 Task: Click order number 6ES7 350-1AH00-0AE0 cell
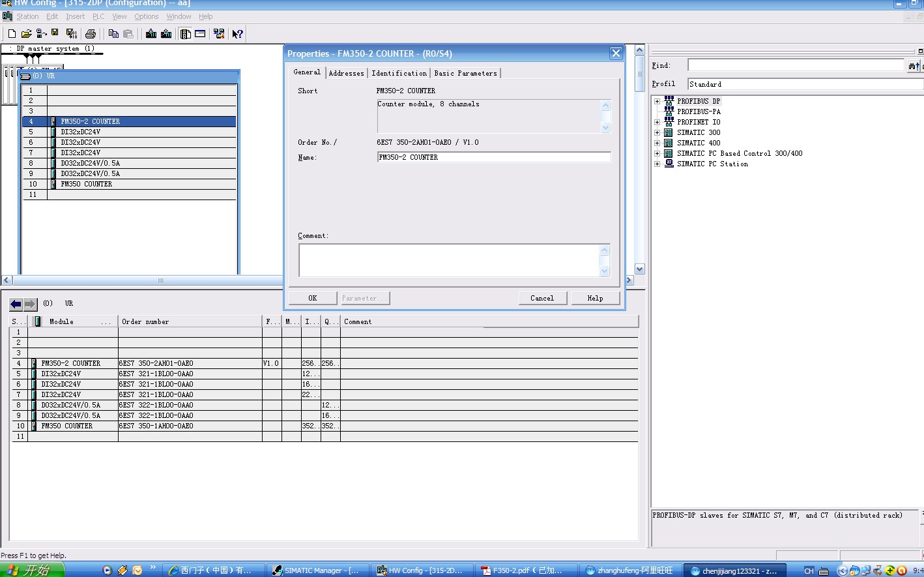point(190,426)
